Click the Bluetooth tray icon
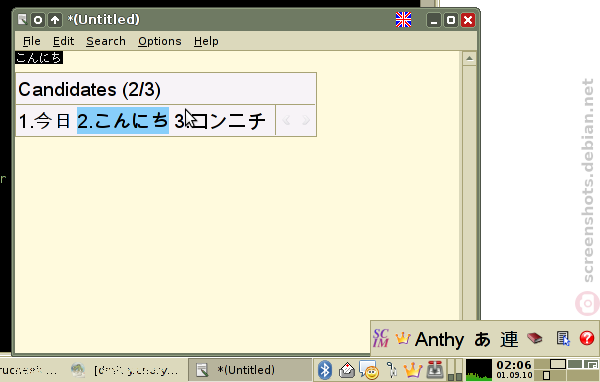The image size is (600, 382). coord(325,370)
